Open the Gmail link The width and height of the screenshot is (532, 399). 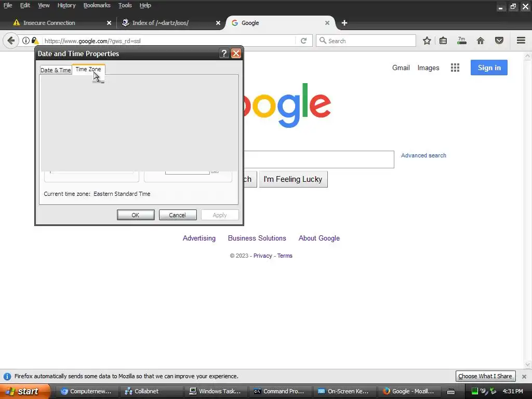(401, 68)
